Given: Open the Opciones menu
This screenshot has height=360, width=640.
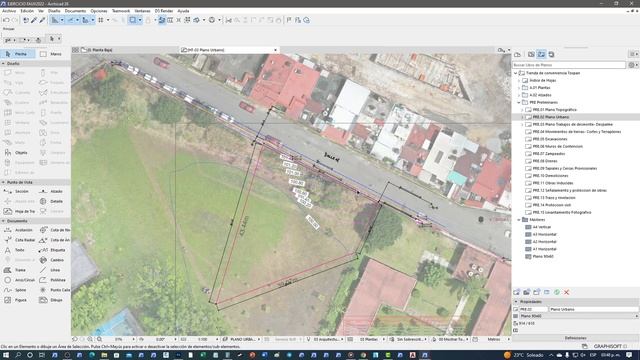Looking at the screenshot, I should [99, 11].
